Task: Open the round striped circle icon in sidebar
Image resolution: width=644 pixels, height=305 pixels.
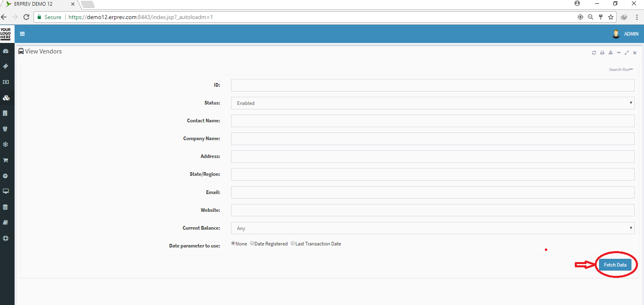Action: (x=5, y=176)
